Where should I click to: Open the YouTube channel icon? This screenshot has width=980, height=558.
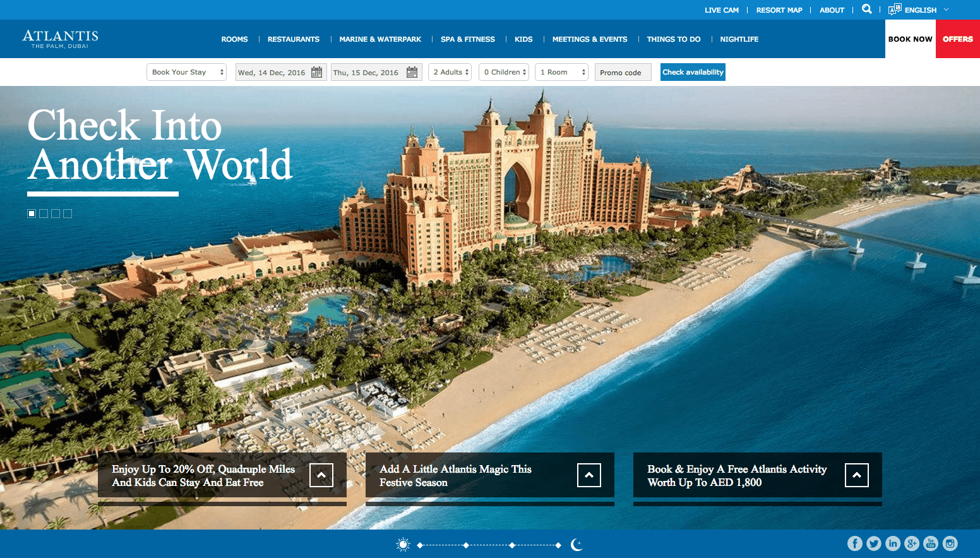coord(931,543)
